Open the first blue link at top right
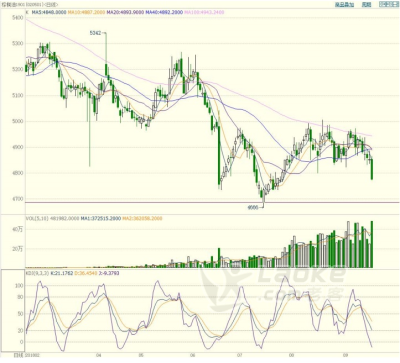400x363 pixels. pos(344,5)
